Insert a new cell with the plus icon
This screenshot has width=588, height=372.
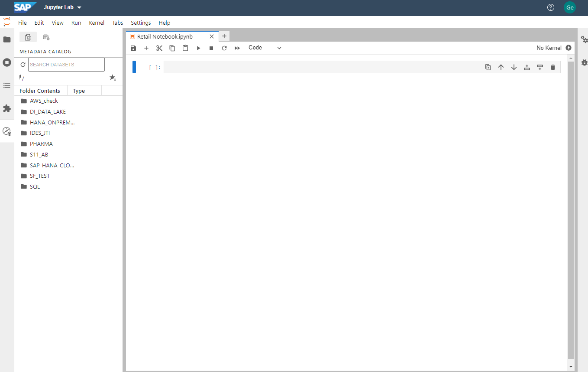pos(146,48)
